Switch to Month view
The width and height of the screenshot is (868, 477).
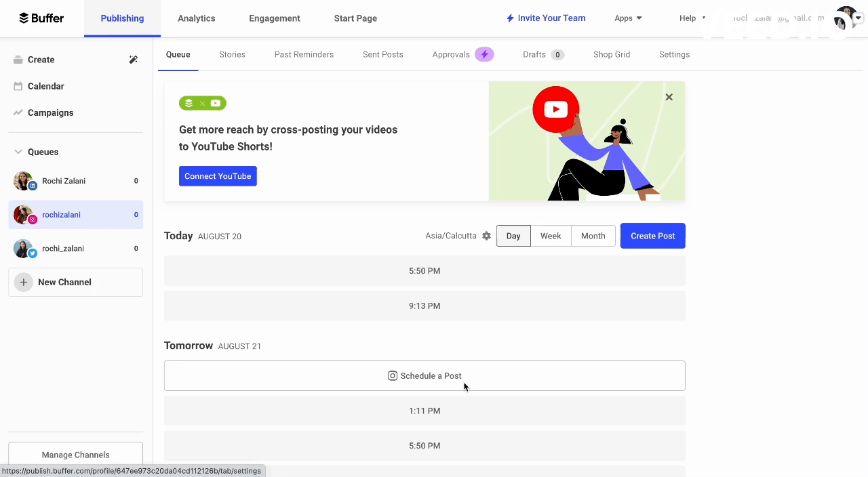pyautogui.click(x=593, y=236)
